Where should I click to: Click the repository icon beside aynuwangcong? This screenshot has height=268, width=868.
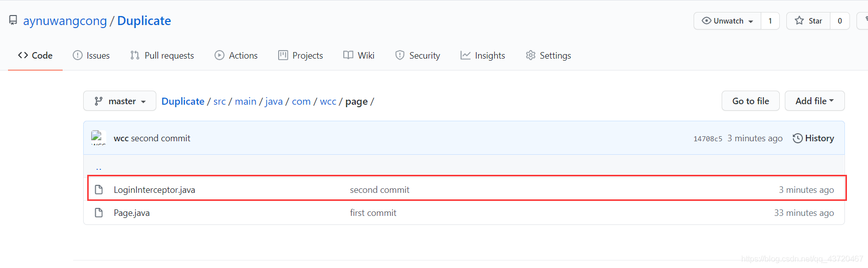(13, 21)
